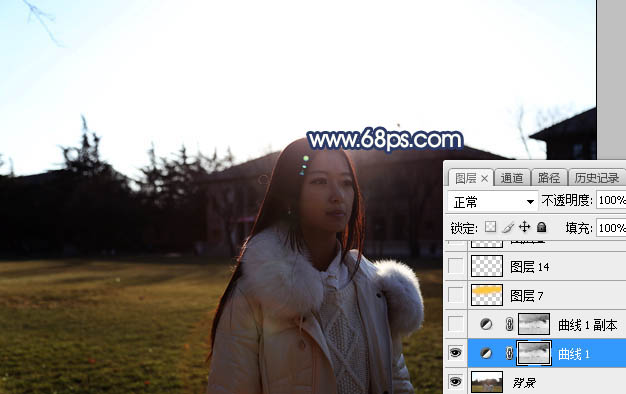Click the curves adjustment icon on 曲线 1
Screen dimensions: 626x394
point(486,353)
